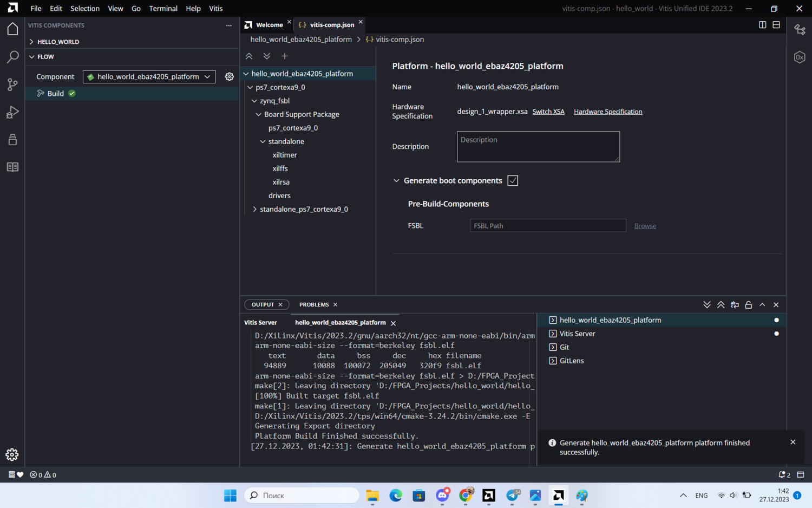Click the Switch XSA link
The height and width of the screenshot is (508, 812).
point(548,112)
